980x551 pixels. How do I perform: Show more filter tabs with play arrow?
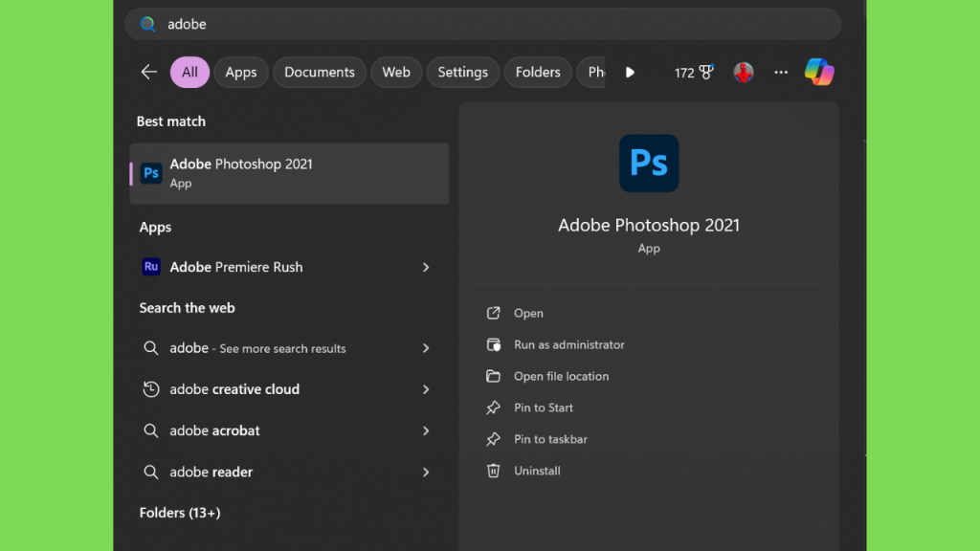coord(630,73)
